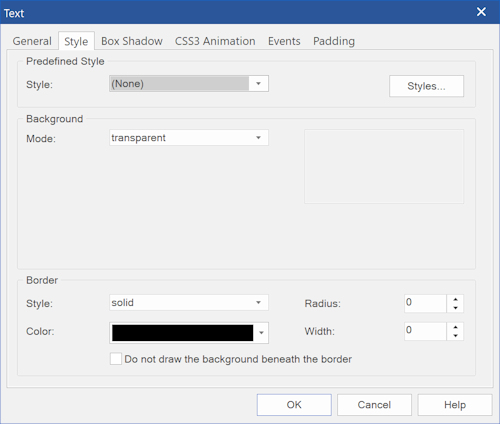Go to the Events tab
Viewport: 500px width, 424px height.
(284, 41)
